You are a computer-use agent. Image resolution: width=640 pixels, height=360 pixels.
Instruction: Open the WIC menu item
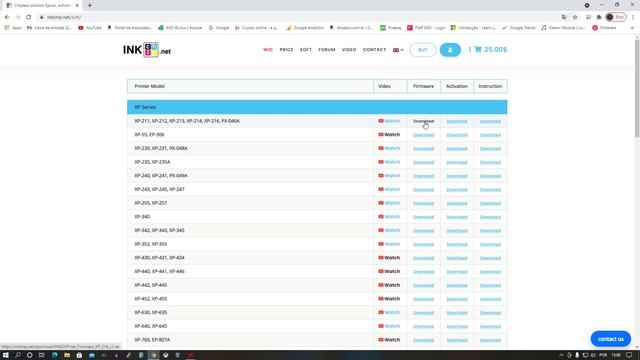[x=268, y=50]
